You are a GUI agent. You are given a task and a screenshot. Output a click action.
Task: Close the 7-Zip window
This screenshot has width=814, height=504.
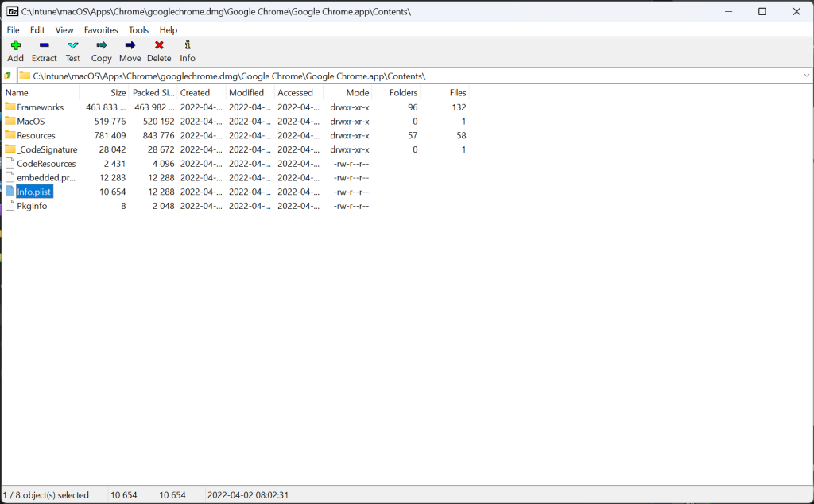(797, 11)
